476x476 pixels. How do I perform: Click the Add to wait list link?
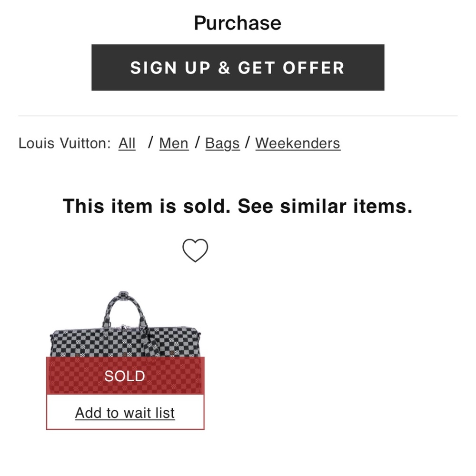click(x=125, y=413)
